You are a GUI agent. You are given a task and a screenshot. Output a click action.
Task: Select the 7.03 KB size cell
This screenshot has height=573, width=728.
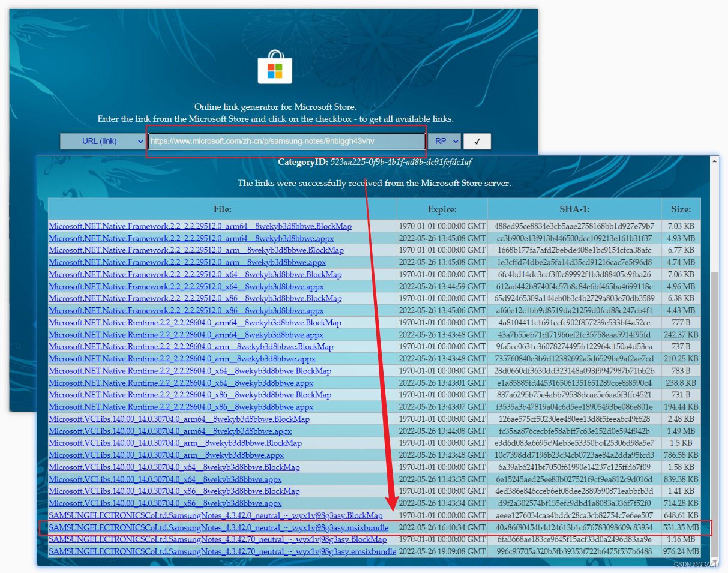(x=681, y=226)
